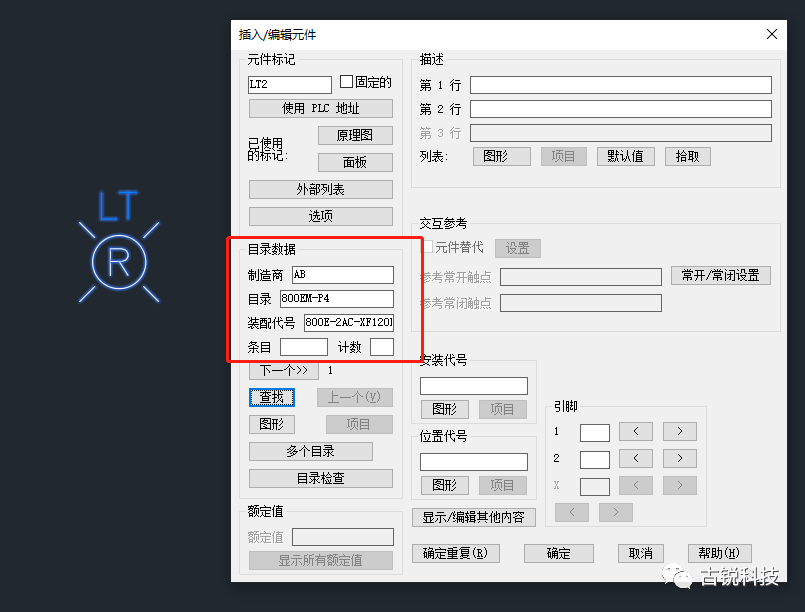
Task: Click the 目录 field with 800EM-P4
Action: pyautogui.click(x=337, y=298)
